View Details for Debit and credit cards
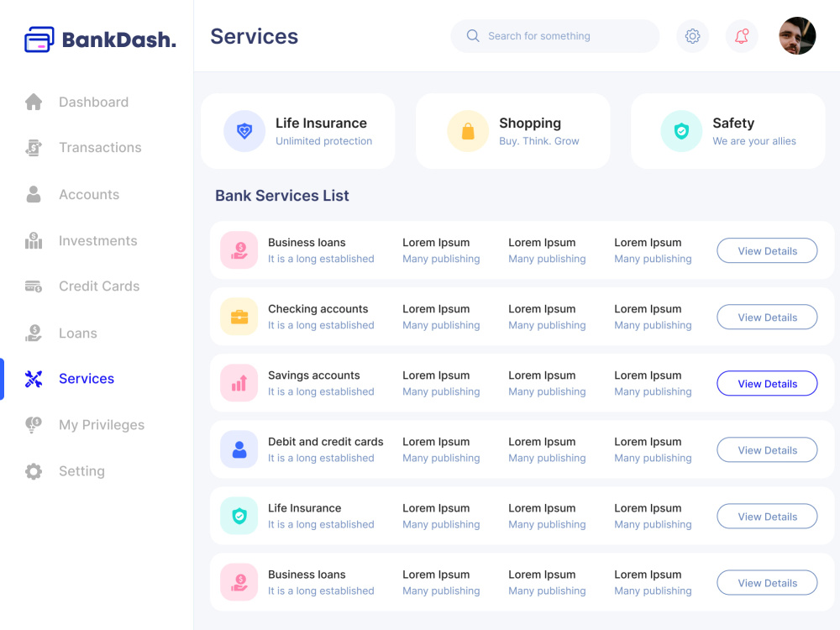The width and height of the screenshot is (840, 630). pyautogui.click(x=767, y=450)
